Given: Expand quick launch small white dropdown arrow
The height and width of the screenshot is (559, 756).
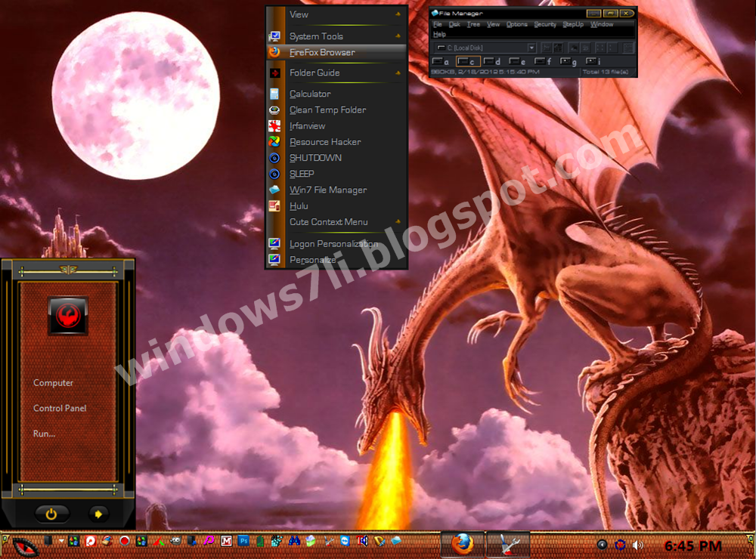Looking at the screenshot, I should (61, 541).
